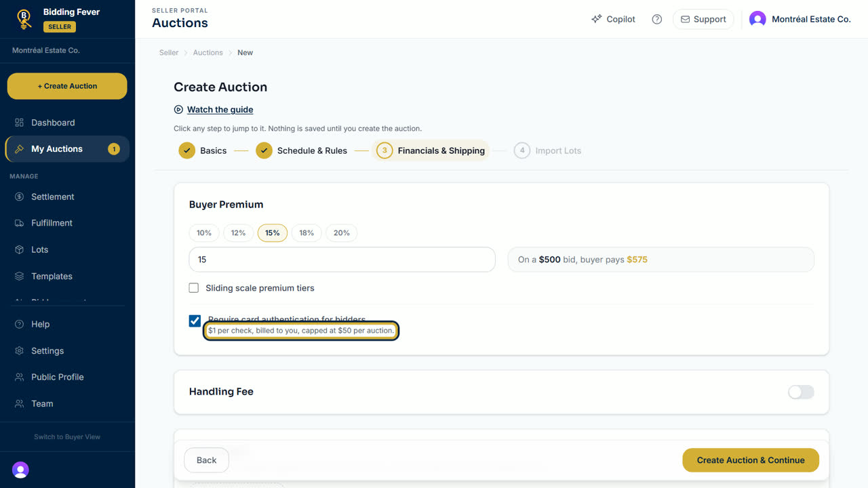The image size is (868, 488).
Task: Select the 18% premium preset
Action: click(x=307, y=232)
